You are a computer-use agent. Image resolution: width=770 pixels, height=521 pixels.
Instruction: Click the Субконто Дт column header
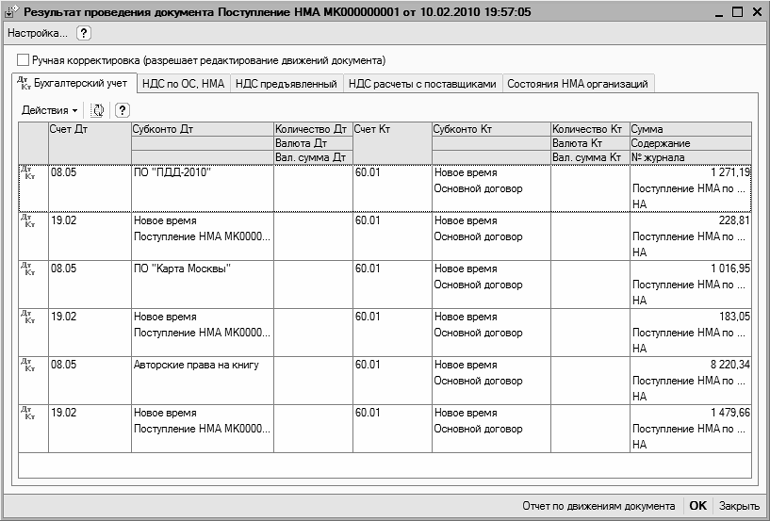(x=202, y=129)
